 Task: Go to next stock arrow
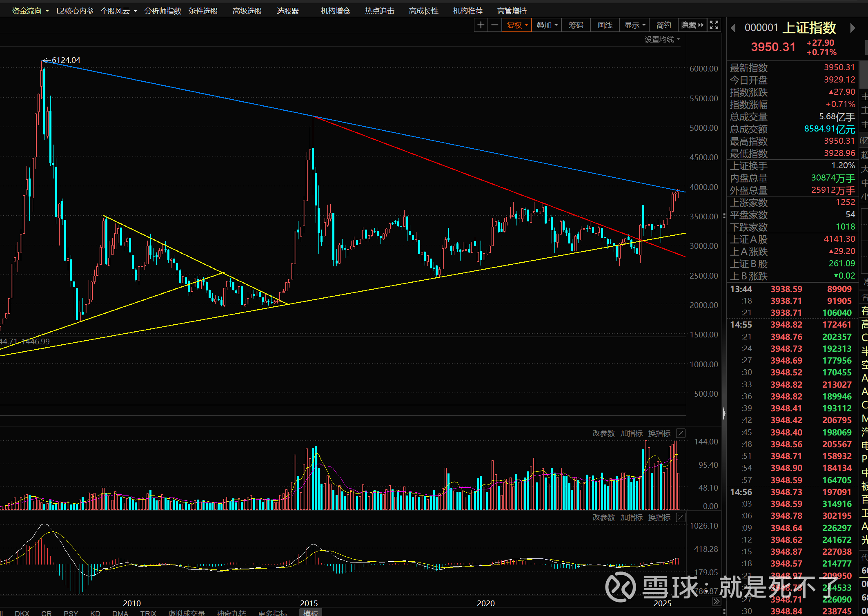852,28
